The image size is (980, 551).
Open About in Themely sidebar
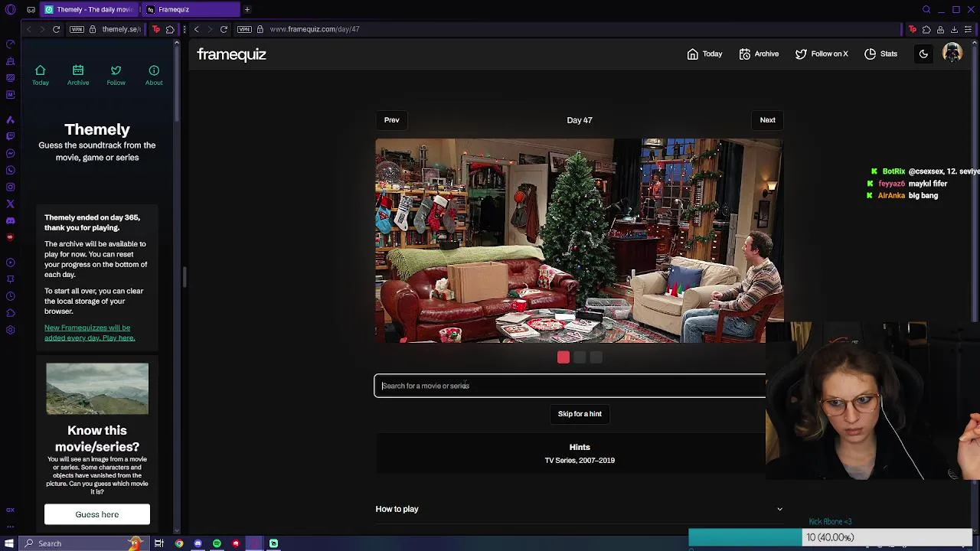[x=154, y=75]
